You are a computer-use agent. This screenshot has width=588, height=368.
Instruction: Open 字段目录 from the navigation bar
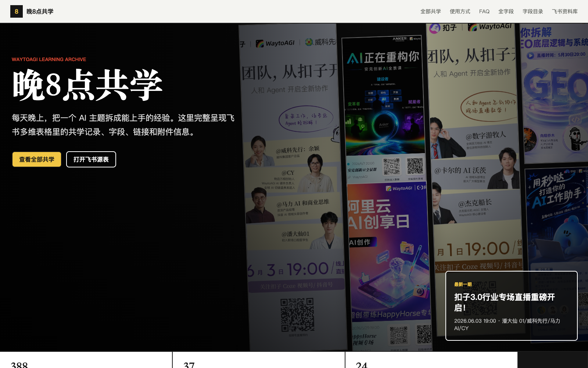click(533, 11)
